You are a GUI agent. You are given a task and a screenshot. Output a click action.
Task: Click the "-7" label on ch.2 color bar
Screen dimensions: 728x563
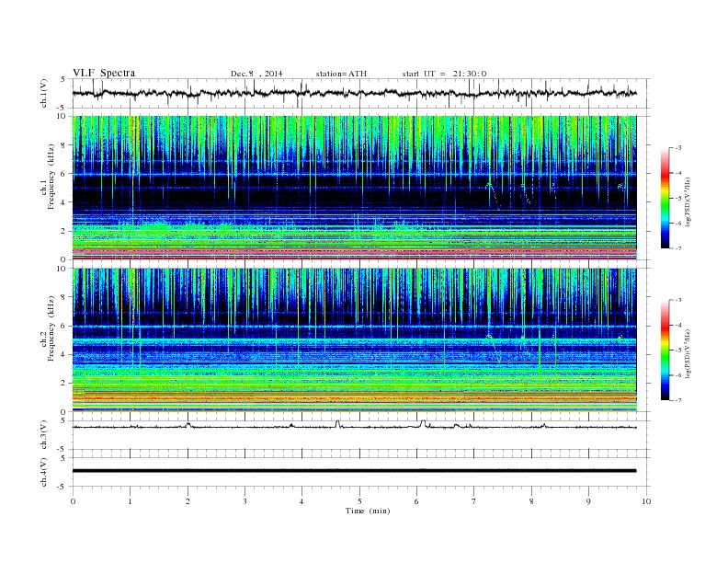677,400
